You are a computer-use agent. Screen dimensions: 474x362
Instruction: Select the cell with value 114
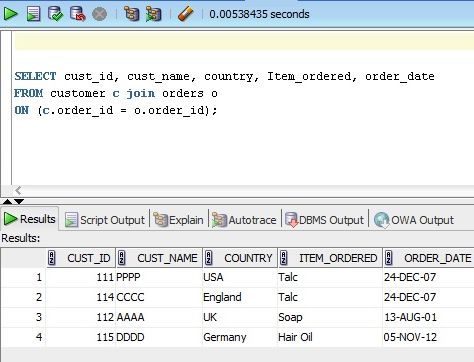click(81, 297)
